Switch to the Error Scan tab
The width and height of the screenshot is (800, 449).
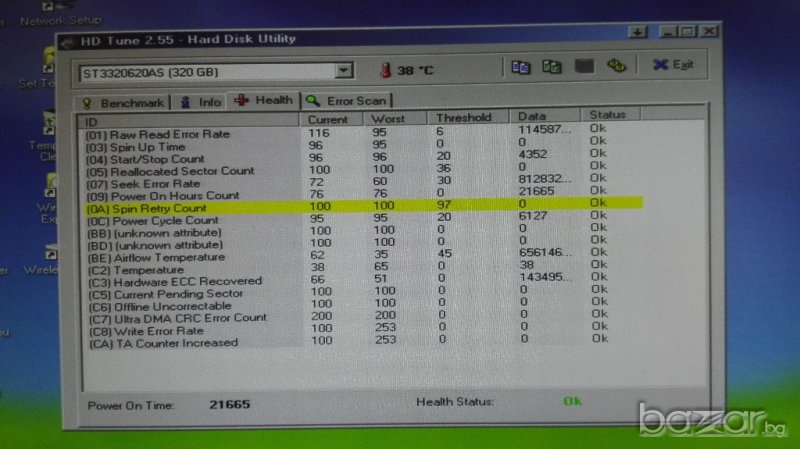(348, 100)
